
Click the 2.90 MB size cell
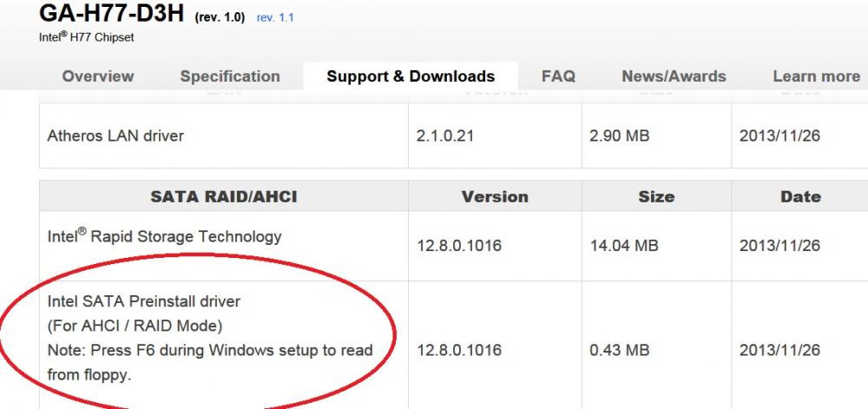pyautogui.click(x=619, y=135)
